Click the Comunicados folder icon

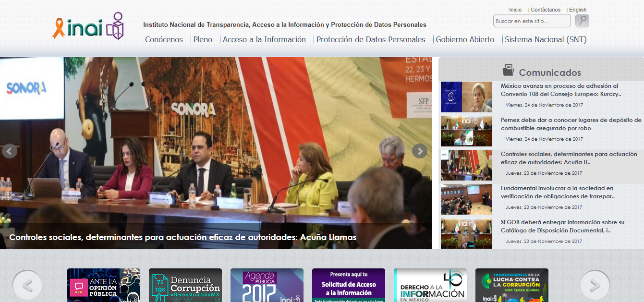(508, 71)
